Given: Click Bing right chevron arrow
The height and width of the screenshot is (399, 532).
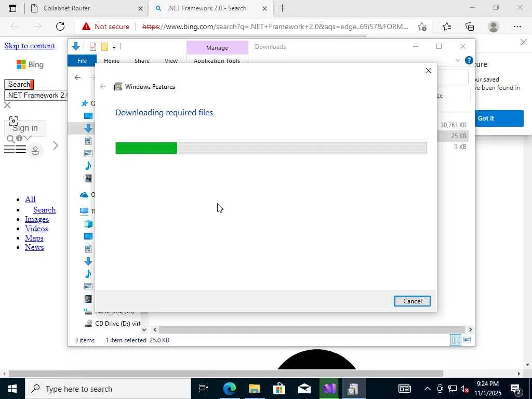Looking at the screenshot, I should coord(56,145).
